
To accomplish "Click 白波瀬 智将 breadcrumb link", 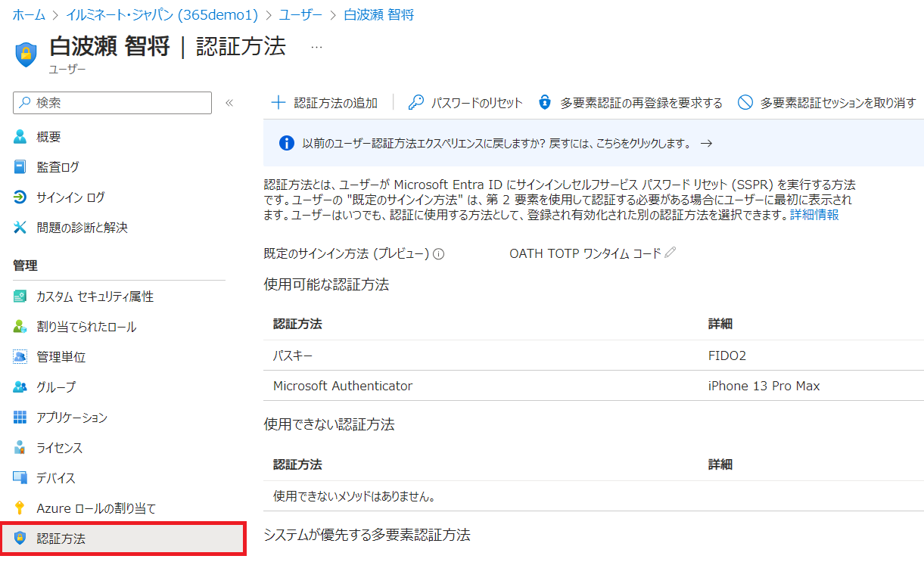I will 378,14.
